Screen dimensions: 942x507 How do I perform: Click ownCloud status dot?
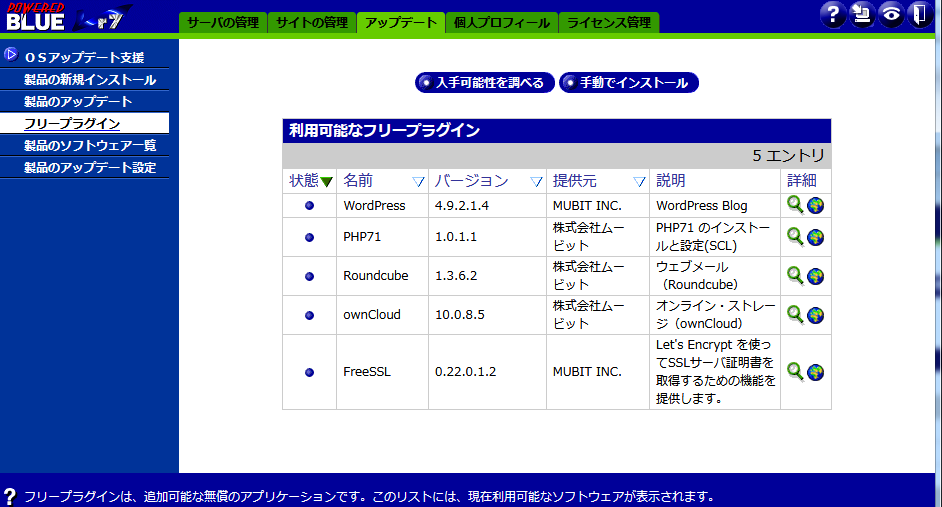point(309,315)
